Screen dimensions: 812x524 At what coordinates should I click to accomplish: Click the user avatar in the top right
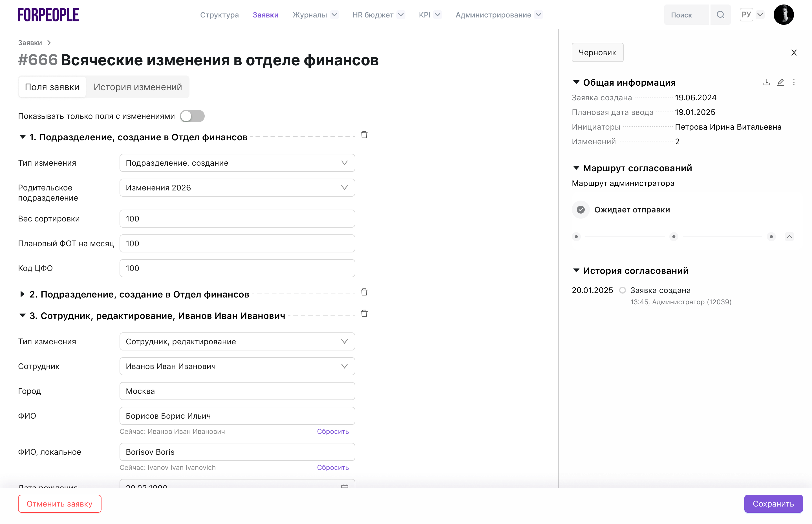784,14
